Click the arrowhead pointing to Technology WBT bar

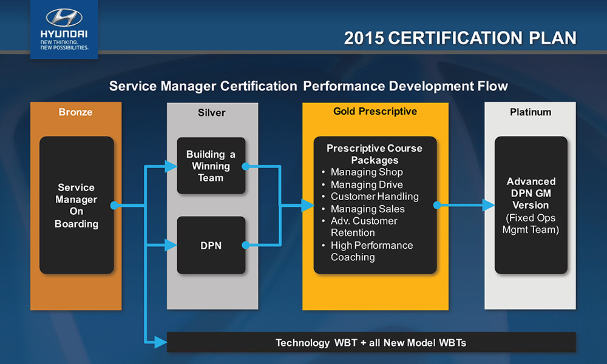(160, 343)
